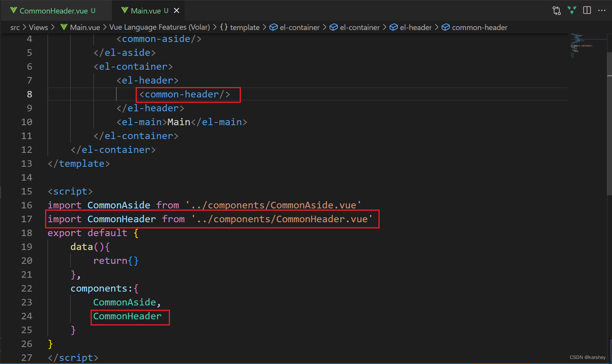Click the Main.vue breadcrumb item
612x364 pixels.
coord(85,27)
